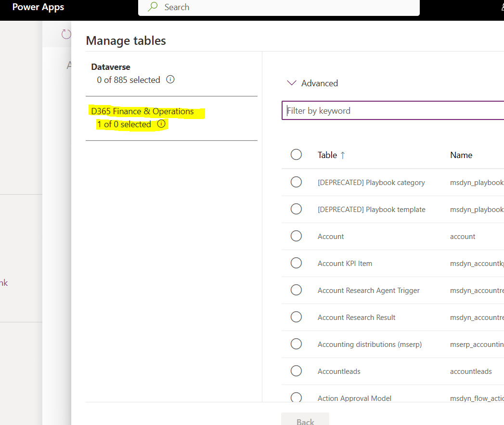
Task: Click the Account table name text
Action: coord(331,237)
